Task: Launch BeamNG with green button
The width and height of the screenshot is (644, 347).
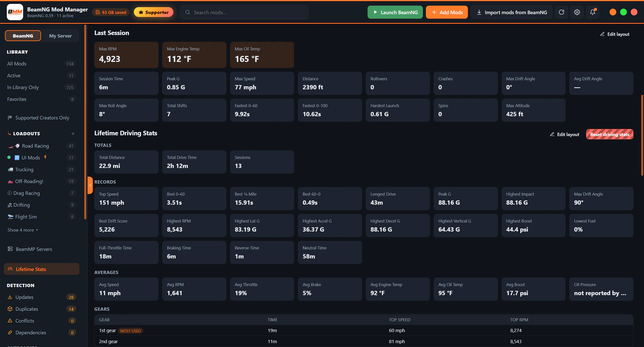Action: click(395, 12)
